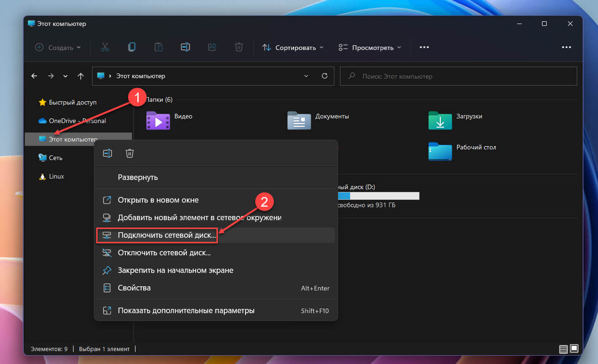Close the Этот компьютер window

coord(570,24)
